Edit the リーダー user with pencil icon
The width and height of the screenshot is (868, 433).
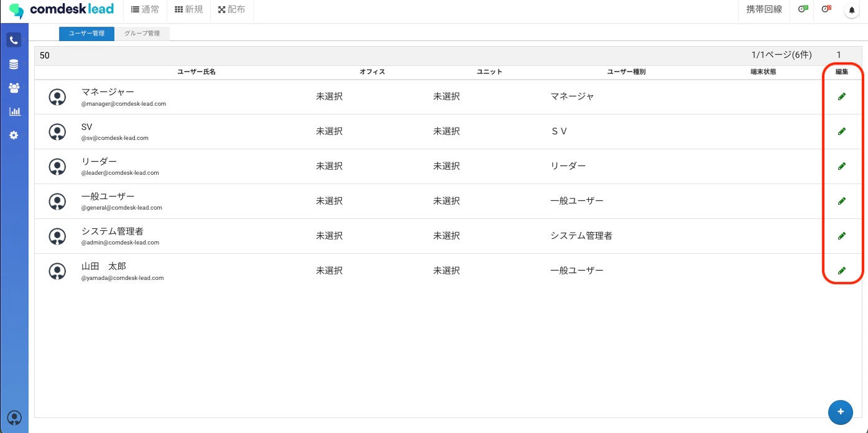pos(842,166)
